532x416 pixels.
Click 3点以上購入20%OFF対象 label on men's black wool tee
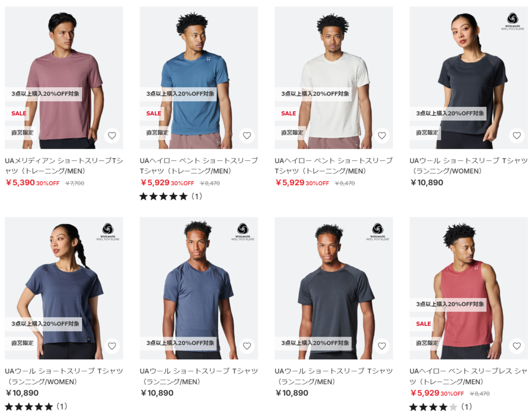(x=315, y=343)
